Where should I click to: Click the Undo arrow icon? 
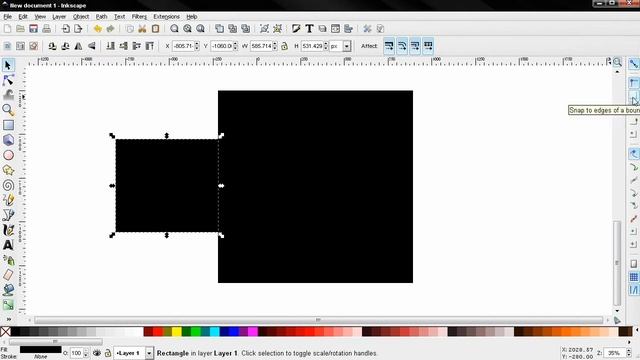[97, 29]
